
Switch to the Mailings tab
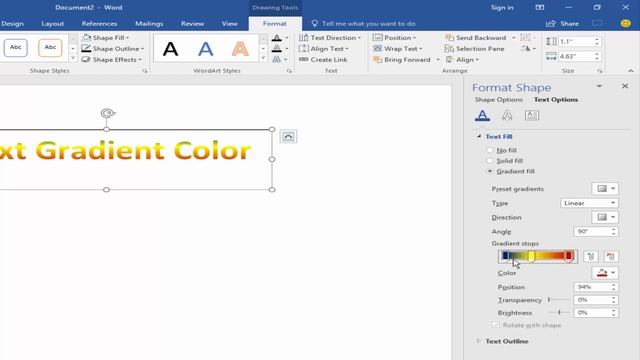click(x=149, y=24)
